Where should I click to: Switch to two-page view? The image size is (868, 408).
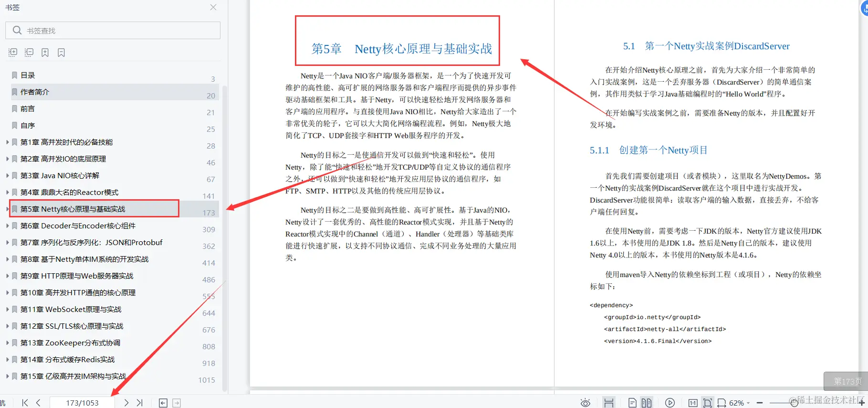click(647, 403)
